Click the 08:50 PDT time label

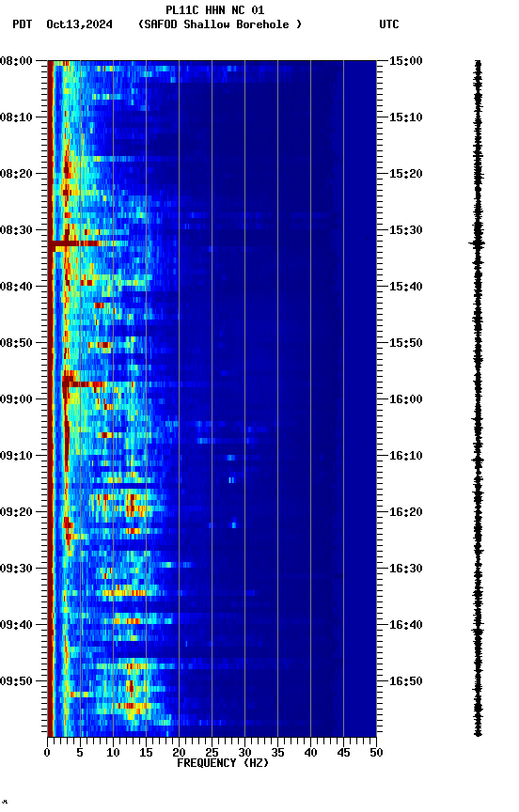16,343
